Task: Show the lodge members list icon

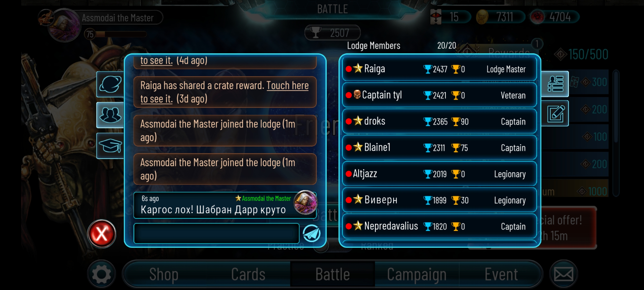Action: tap(555, 84)
